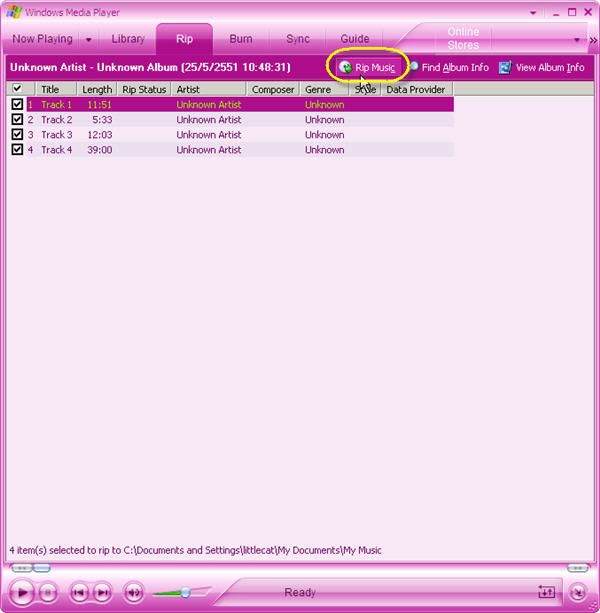Screen dimensions: 600x613
Task: Click the green Rip Music disc icon
Action: pos(345,67)
